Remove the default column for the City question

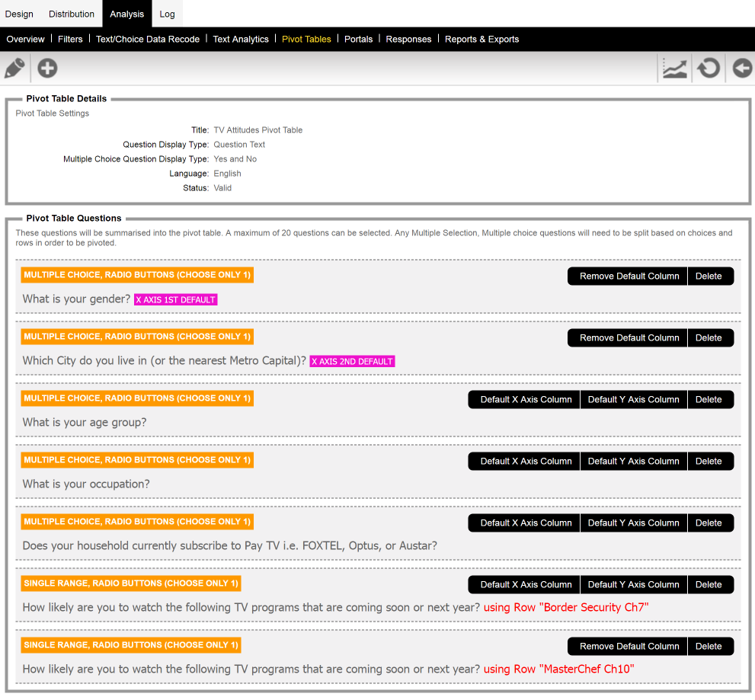pyautogui.click(x=627, y=337)
